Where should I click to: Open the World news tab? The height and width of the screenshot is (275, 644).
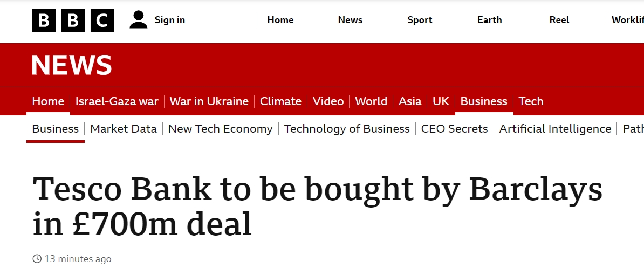371,101
